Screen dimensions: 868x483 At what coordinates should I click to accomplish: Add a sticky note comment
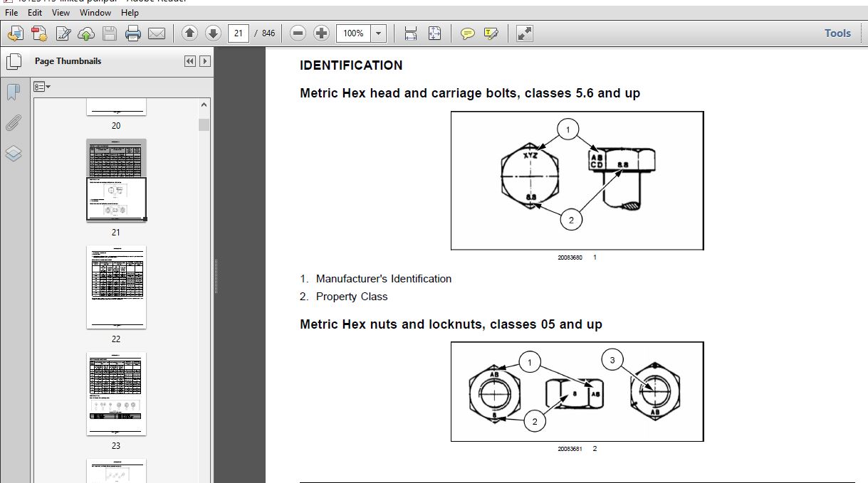pos(468,33)
